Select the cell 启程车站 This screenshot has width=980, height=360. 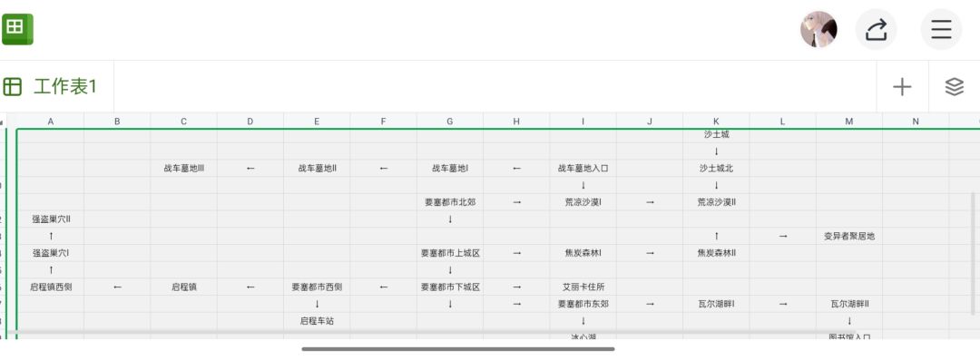pos(317,321)
